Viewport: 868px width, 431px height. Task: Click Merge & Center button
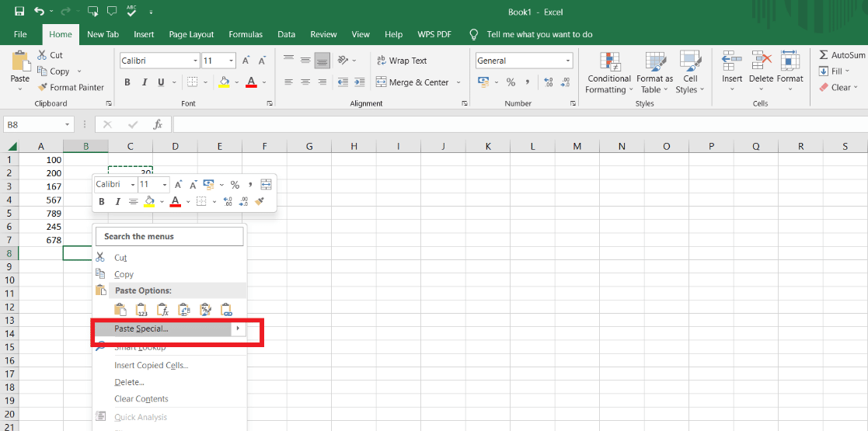click(413, 82)
